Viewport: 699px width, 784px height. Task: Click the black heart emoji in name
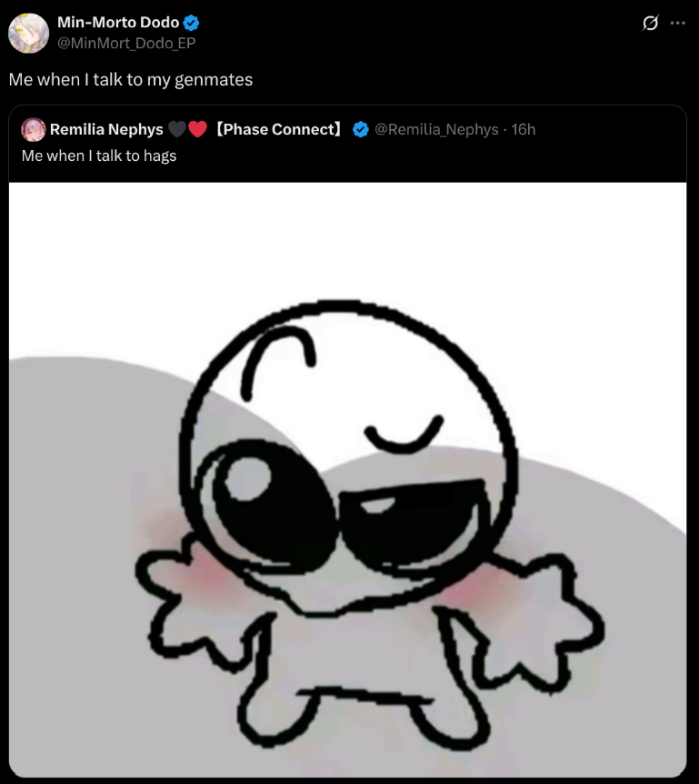point(177,129)
